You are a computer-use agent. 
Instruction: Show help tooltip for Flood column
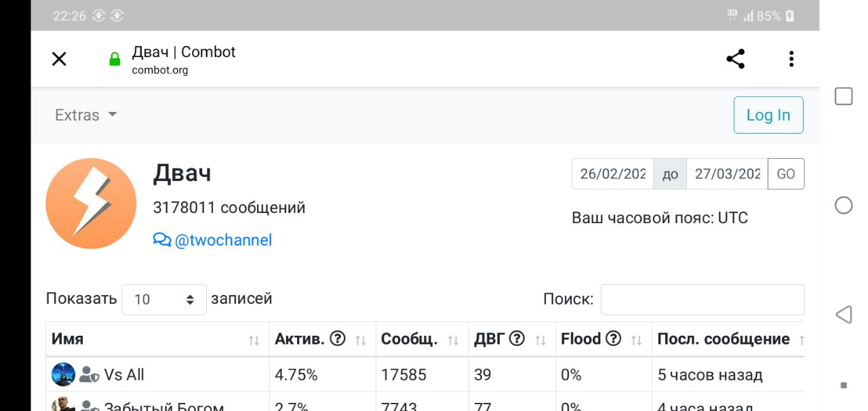click(613, 338)
